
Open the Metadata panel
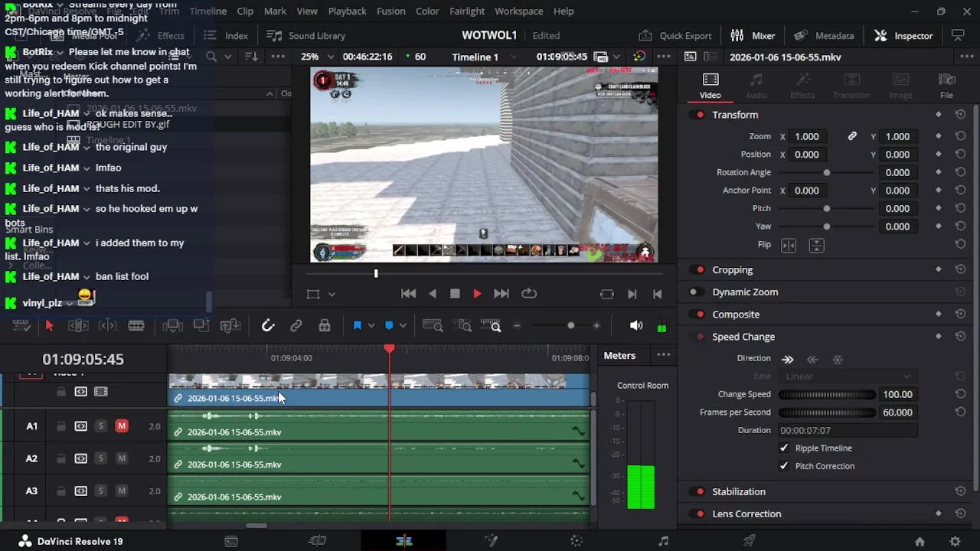coord(824,35)
